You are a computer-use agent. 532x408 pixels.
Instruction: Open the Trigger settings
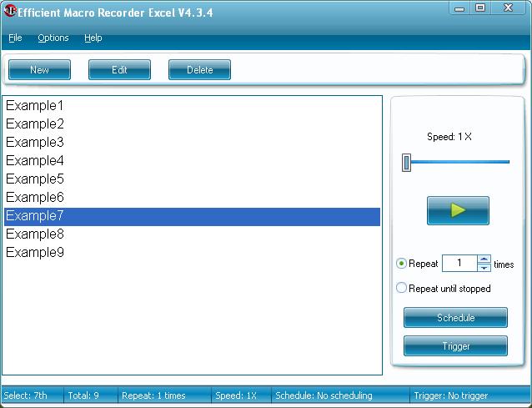(x=455, y=346)
